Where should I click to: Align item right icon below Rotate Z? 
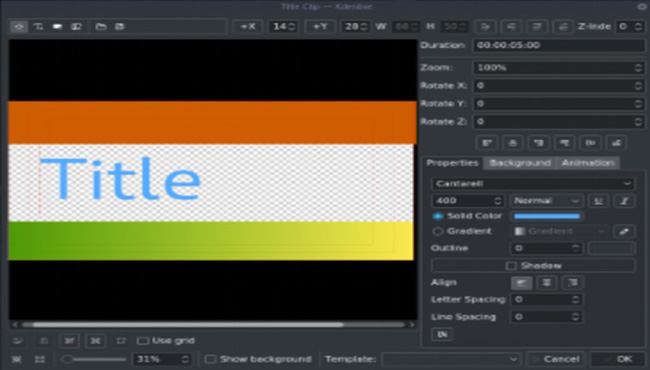(538, 143)
